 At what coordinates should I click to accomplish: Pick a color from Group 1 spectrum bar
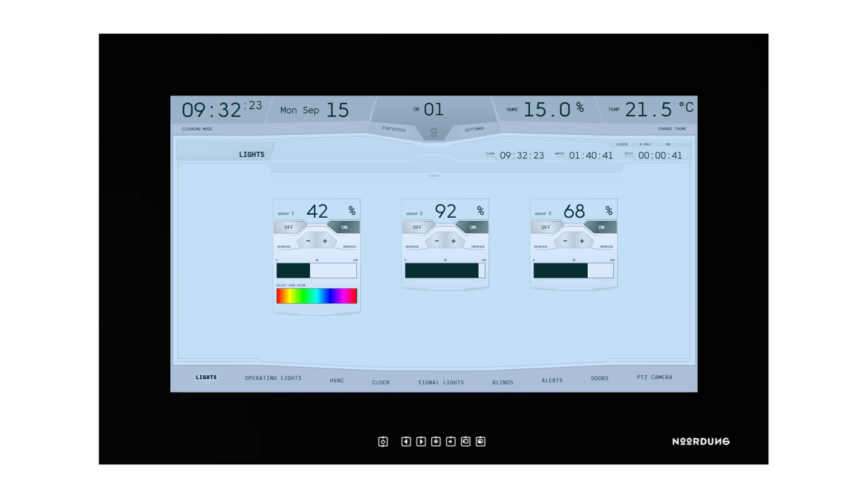316,296
